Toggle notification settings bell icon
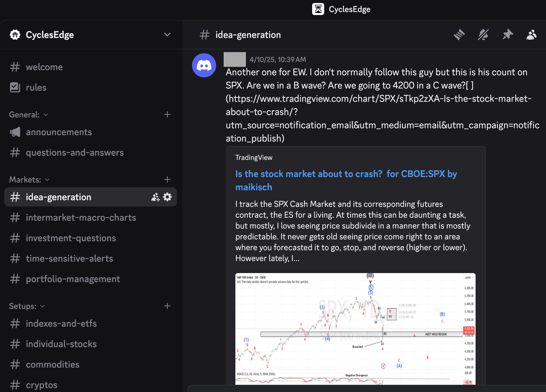The image size is (546, 392). pyautogui.click(x=483, y=35)
